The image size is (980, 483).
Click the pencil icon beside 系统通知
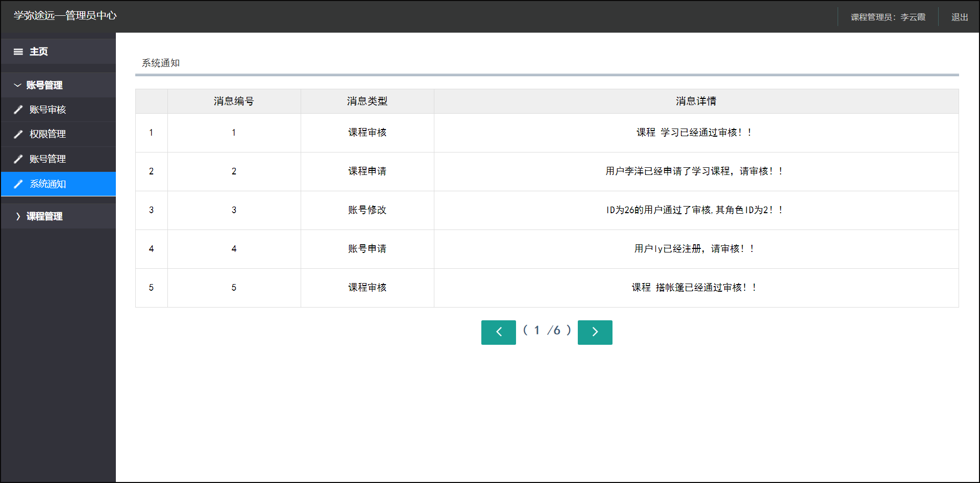pos(18,184)
